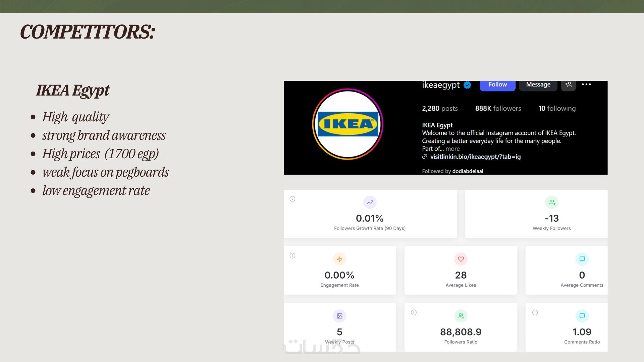644x362 pixels.
Task: Open the three-dots more options menu
Action: pos(586,84)
